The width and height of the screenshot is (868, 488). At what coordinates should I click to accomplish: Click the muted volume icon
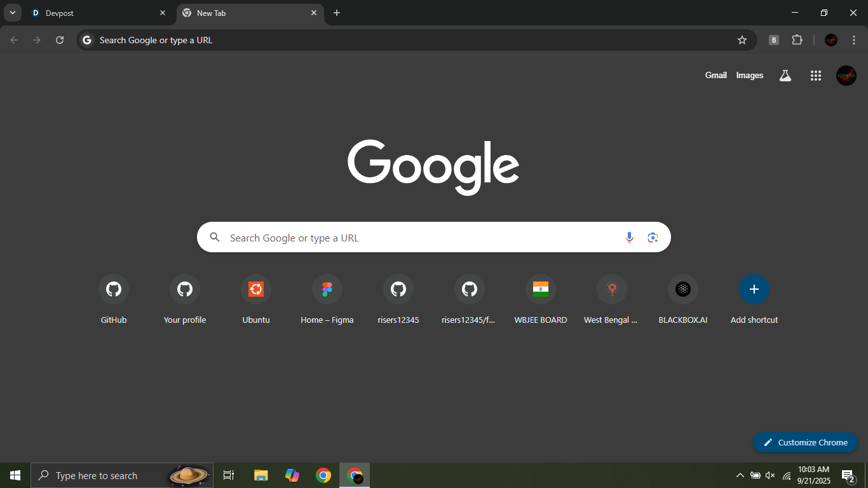click(x=771, y=475)
